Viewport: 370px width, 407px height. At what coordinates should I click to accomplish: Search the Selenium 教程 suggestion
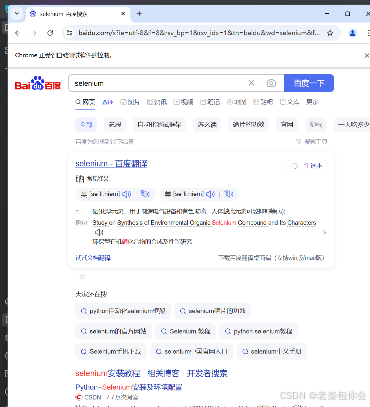coord(186,331)
